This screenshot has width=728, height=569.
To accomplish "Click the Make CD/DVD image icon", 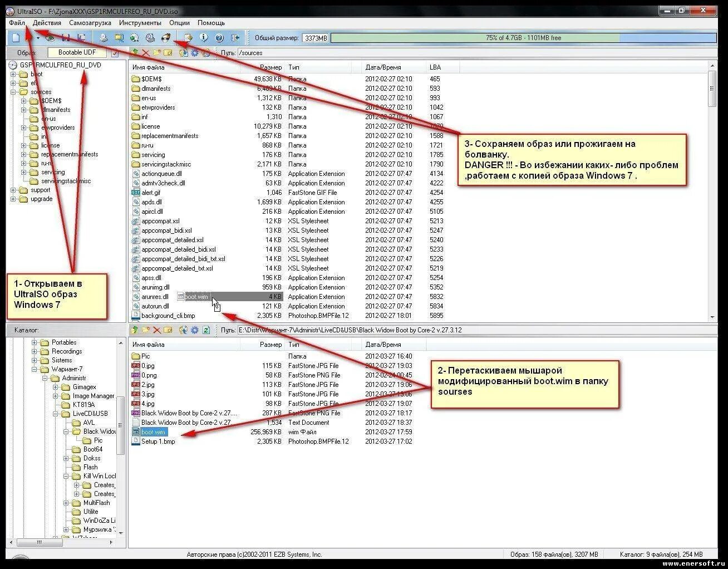I will coord(104,38).
